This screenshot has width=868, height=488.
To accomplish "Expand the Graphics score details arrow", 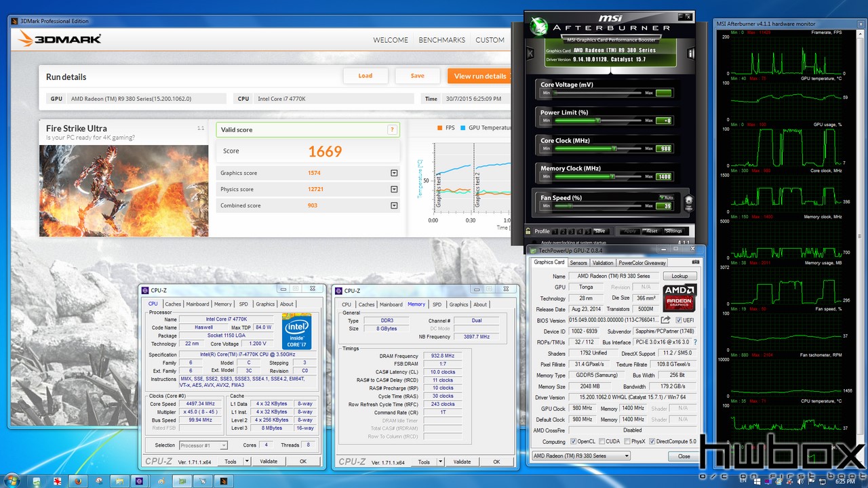I will pyautogui.click(x=394, y=173).
